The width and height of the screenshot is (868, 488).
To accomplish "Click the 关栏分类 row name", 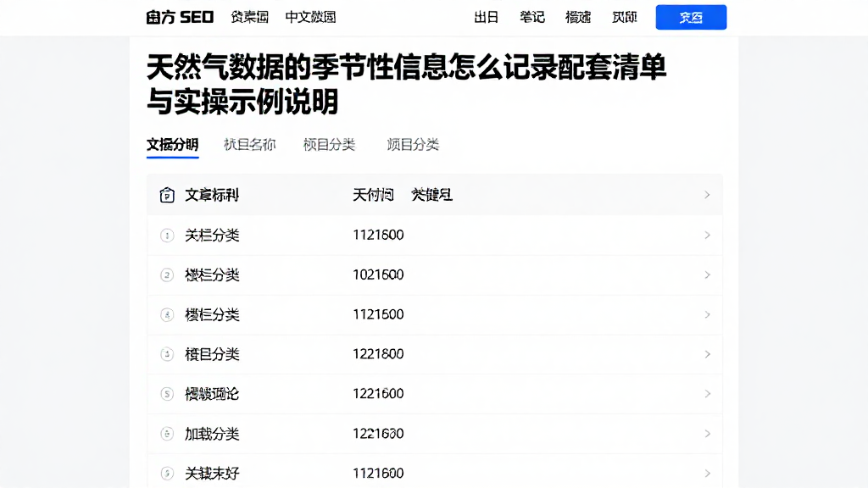I will pyautogui.click(x=212, y=236).
